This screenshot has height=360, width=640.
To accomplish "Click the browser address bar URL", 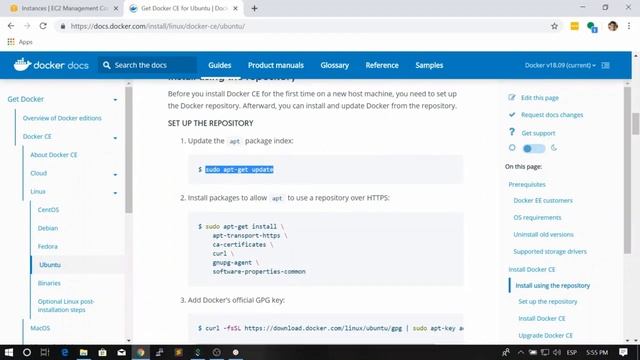I will 158,26.
